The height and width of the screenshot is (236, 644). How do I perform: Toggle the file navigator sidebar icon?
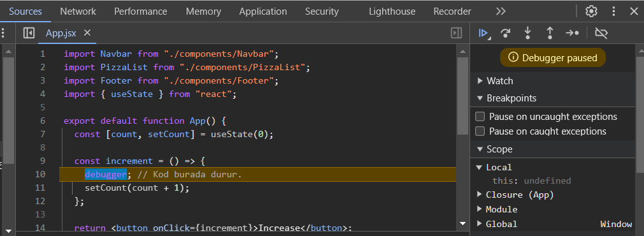[29, 33]
